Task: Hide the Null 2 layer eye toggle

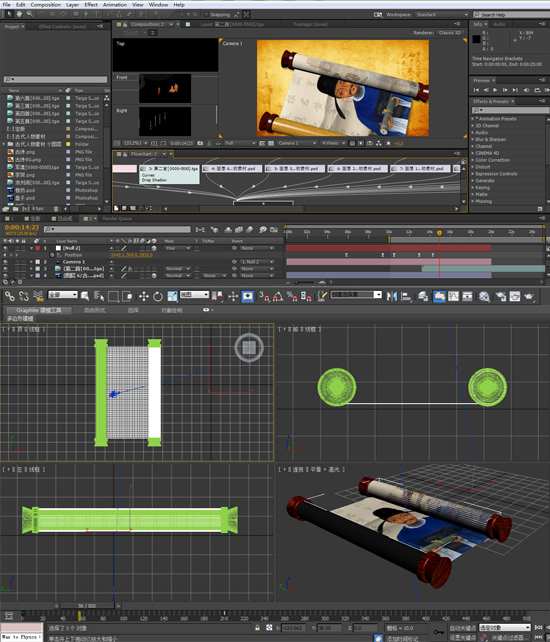Action: (x=5, y=248)
